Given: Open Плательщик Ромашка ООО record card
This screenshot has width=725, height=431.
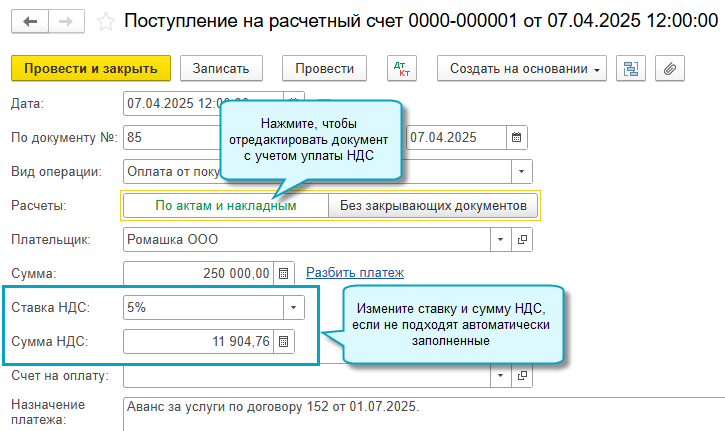Looking at the screenshot, I should point(522,240).
